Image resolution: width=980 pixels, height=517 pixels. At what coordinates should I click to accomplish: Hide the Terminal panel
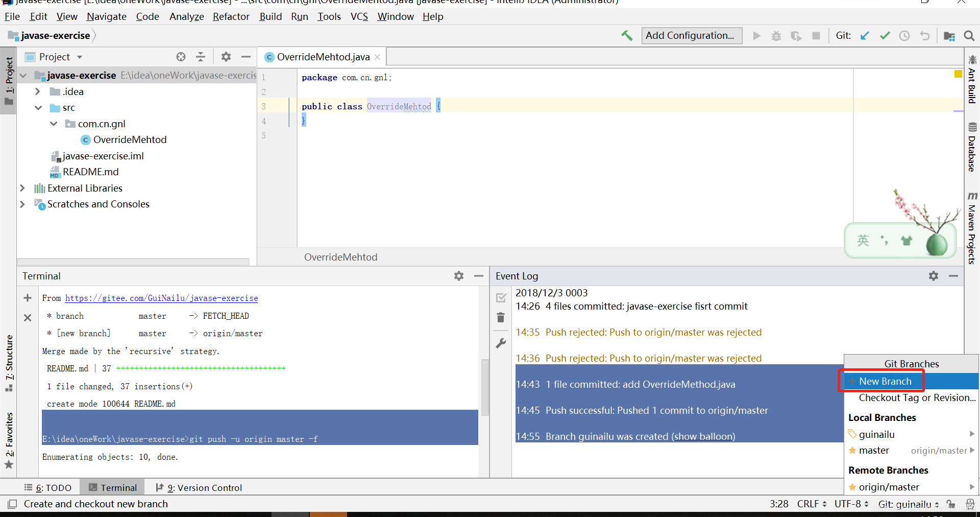(479, 276)
